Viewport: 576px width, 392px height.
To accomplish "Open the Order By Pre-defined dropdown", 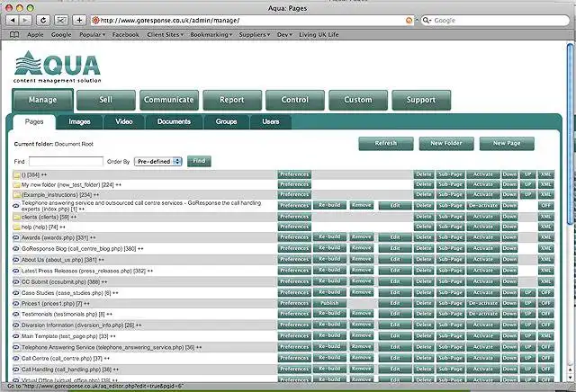I will point(158,162).
